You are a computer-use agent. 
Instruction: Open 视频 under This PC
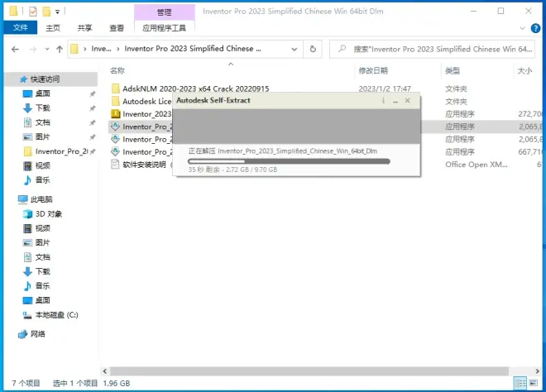click(x=42, y=228)
